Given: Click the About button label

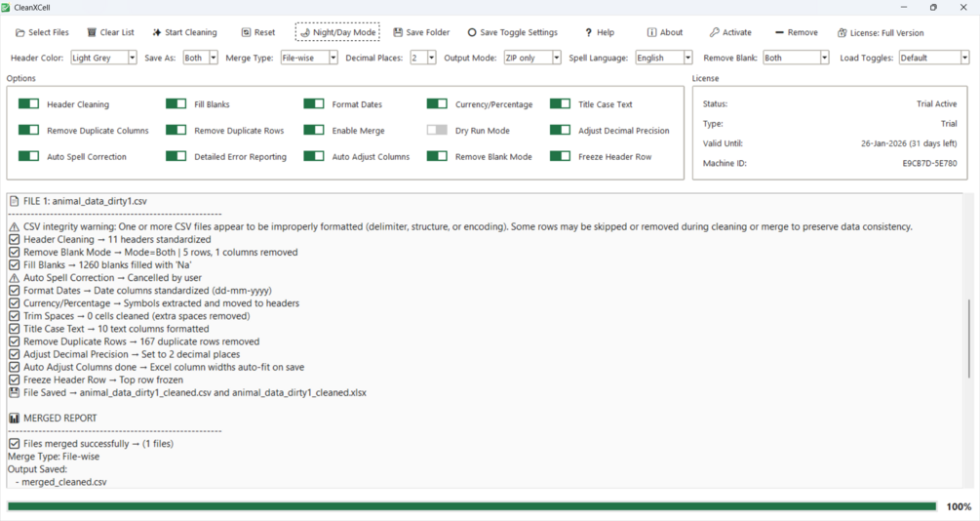Looking at the screenshot, I should 671,32.
